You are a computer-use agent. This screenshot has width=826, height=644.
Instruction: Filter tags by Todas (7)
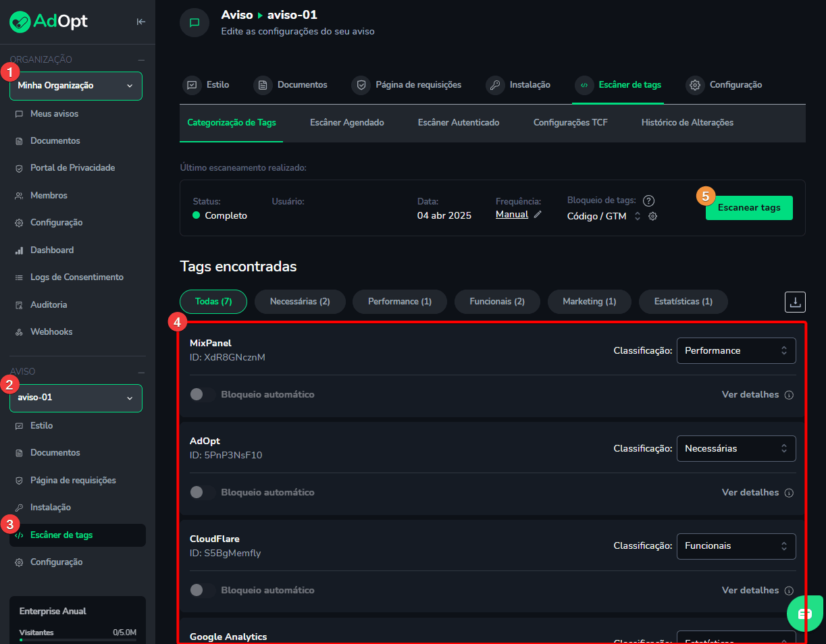tap(213, 302)
